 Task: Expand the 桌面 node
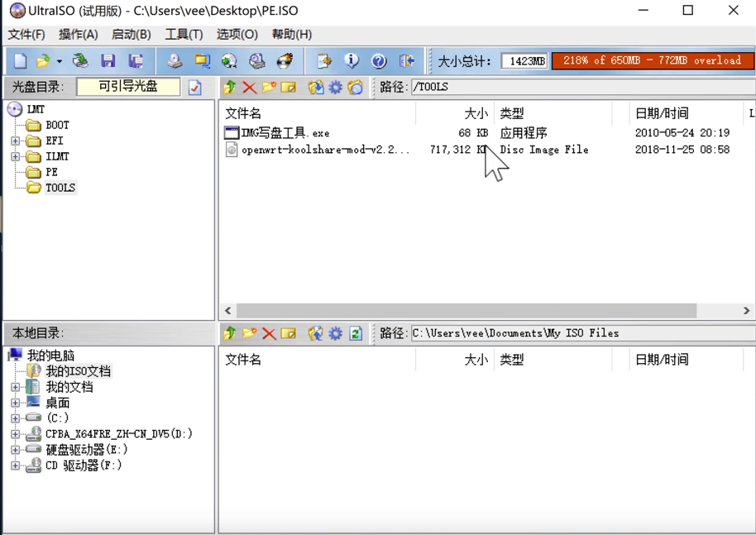16,403
